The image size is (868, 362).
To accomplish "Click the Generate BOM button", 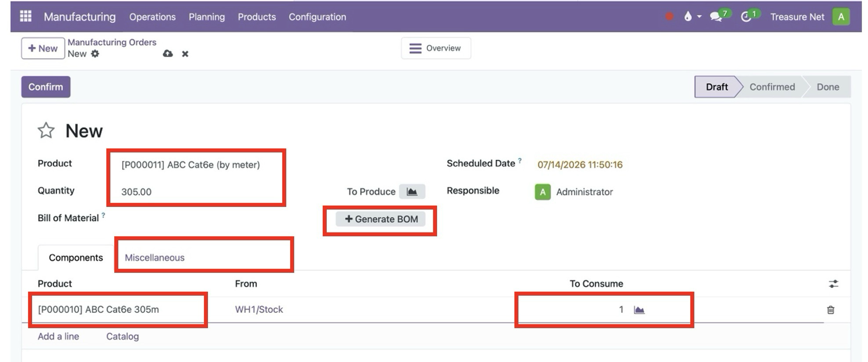I will 381,219.
